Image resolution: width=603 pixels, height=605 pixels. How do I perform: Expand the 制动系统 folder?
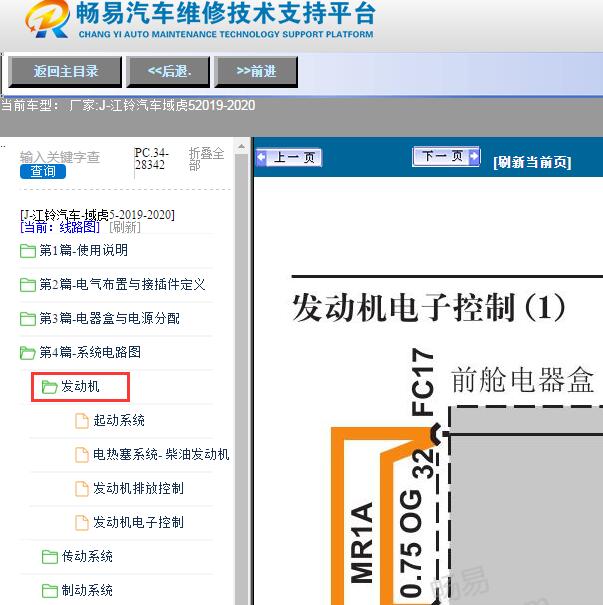[x=87, y=590]
